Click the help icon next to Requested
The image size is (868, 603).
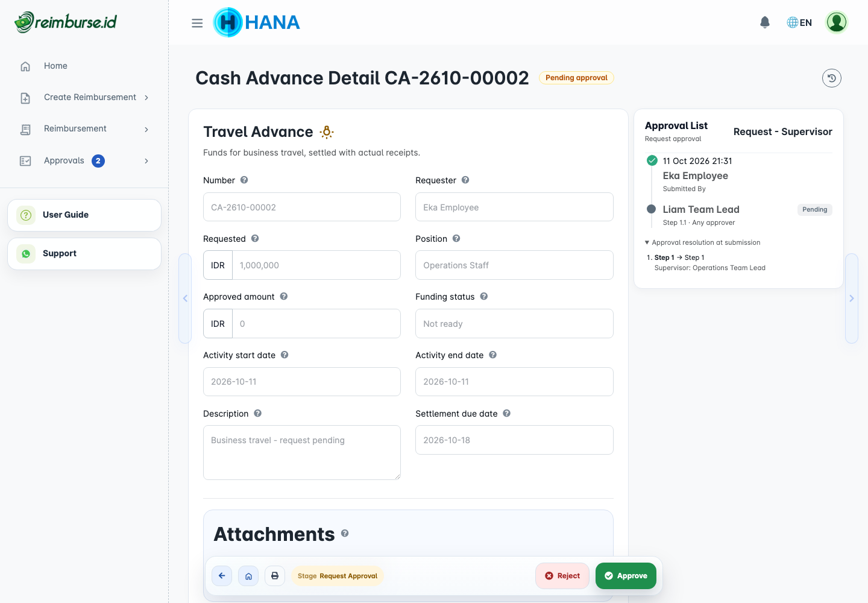pyautogui.click(x=255, y=238)
